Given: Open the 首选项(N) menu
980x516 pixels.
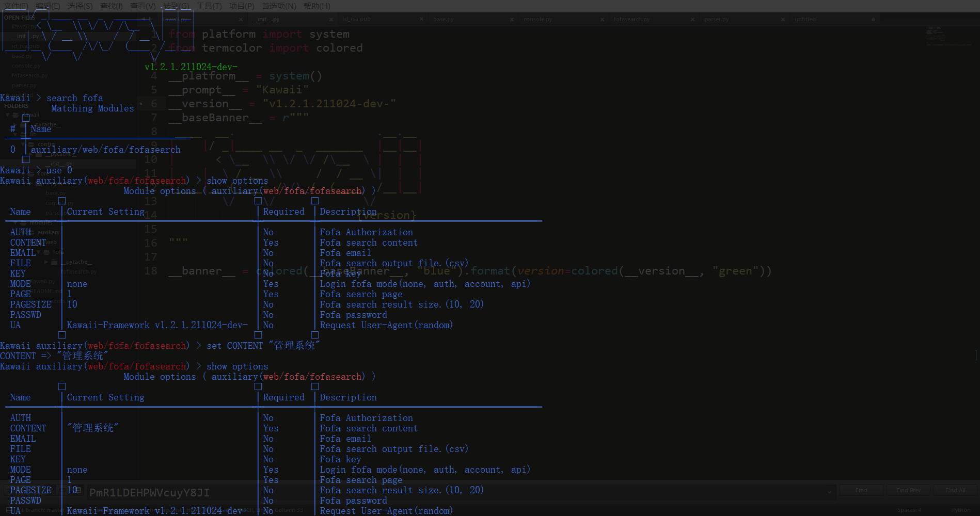Looking at the screenshot, I should coord(279,6).
